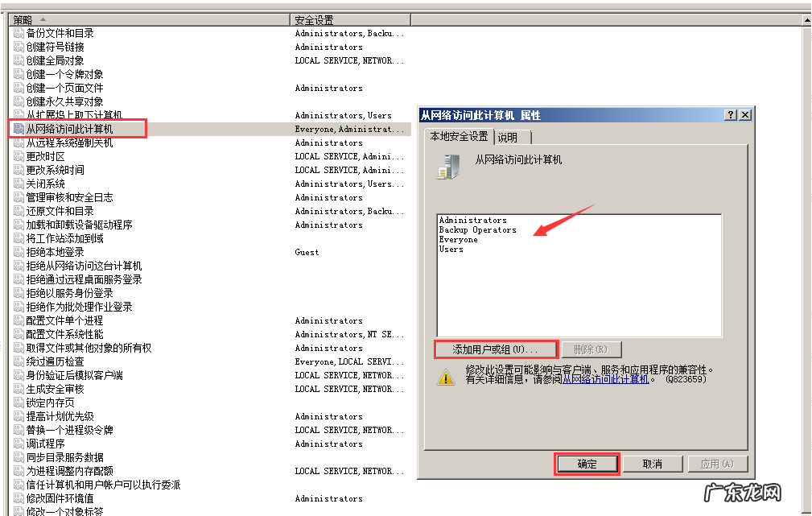Image resolution: width=812 pixels, height=516 pixels.
Task: Select the 创建符号链接 policy icon
Action: pos(18,47)
